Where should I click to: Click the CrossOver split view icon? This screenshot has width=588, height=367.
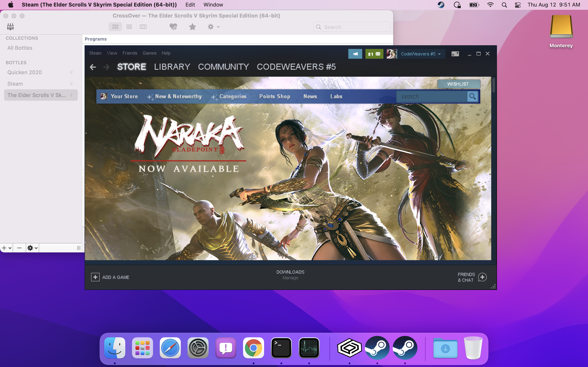pyautogui.click(x=143, y=27)
